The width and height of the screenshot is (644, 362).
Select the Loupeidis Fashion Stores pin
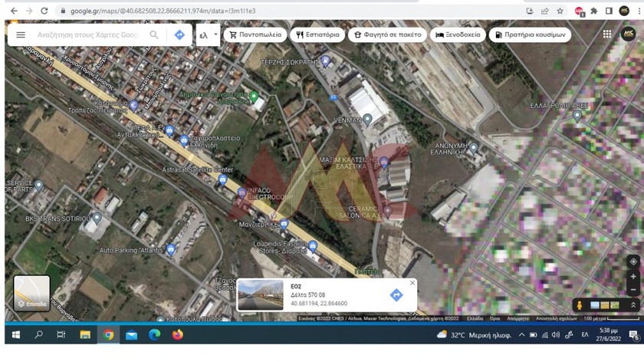click(x=313, y=246)
